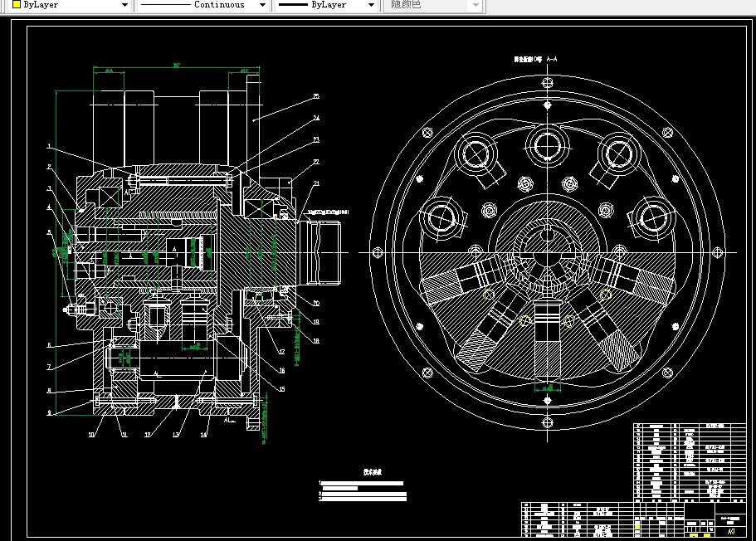Select part callout number 17 in drawing

pos(282,352)
